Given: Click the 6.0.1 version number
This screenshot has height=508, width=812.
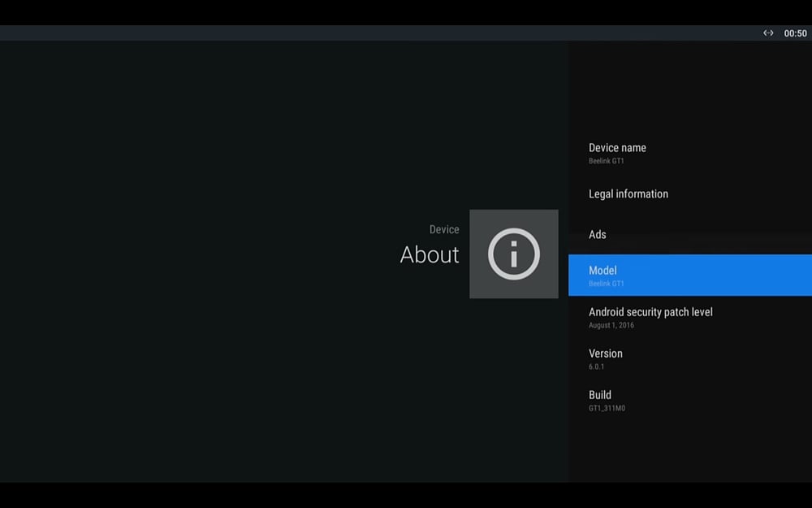Looking at the screenshot, I should click(597, 367).
